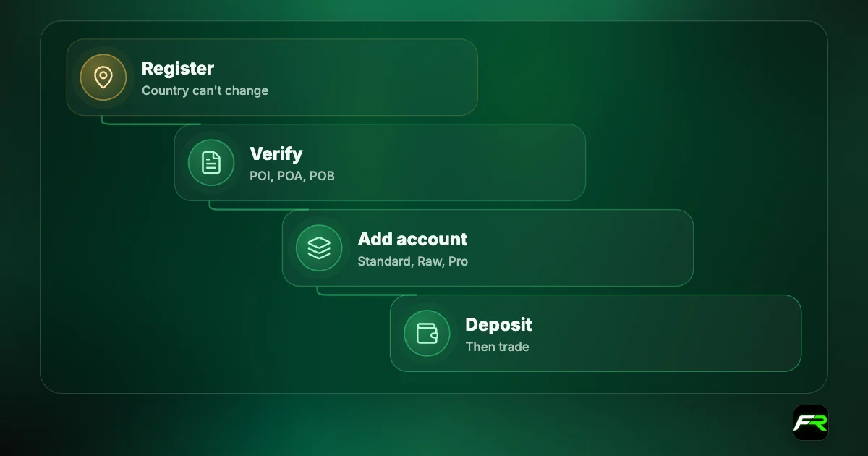Select the "Country can't change" subtitle

(x=205, y=90)
